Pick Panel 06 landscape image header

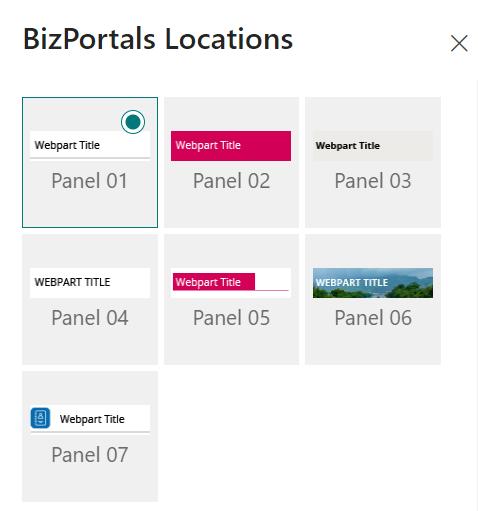(x=373, y=299)
